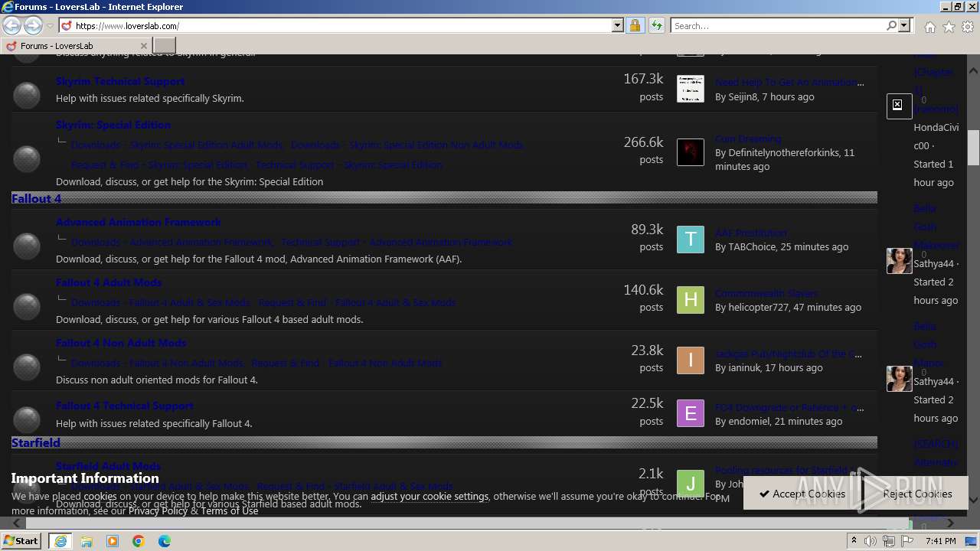Open Definitelynothereforkinks' dark avatar
The width and height of the screenshot is (980, 551).
tap(691, 152)
